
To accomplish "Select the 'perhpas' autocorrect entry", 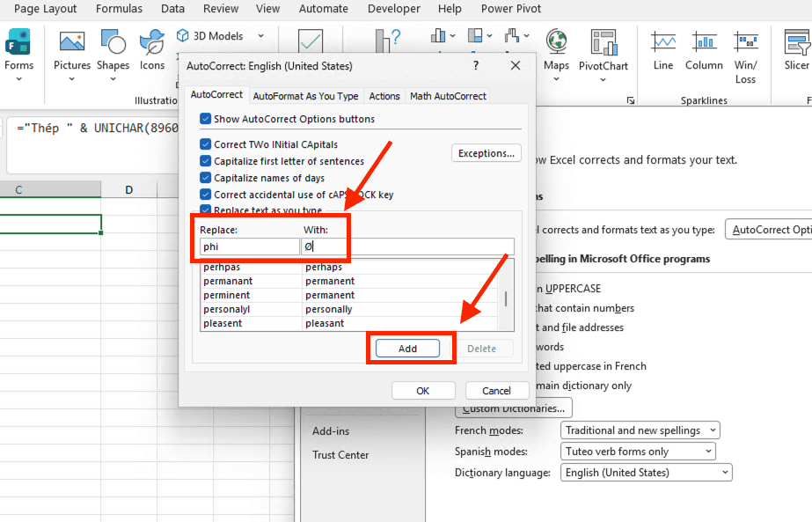I will [348, 267].
